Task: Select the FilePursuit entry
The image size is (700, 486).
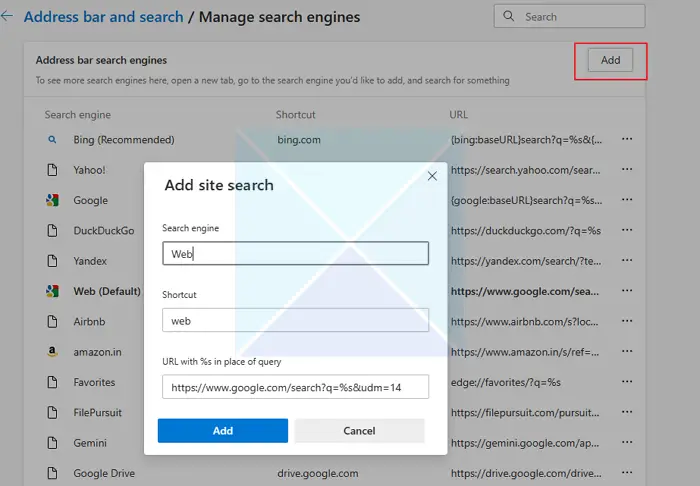Action: point(97,413)
